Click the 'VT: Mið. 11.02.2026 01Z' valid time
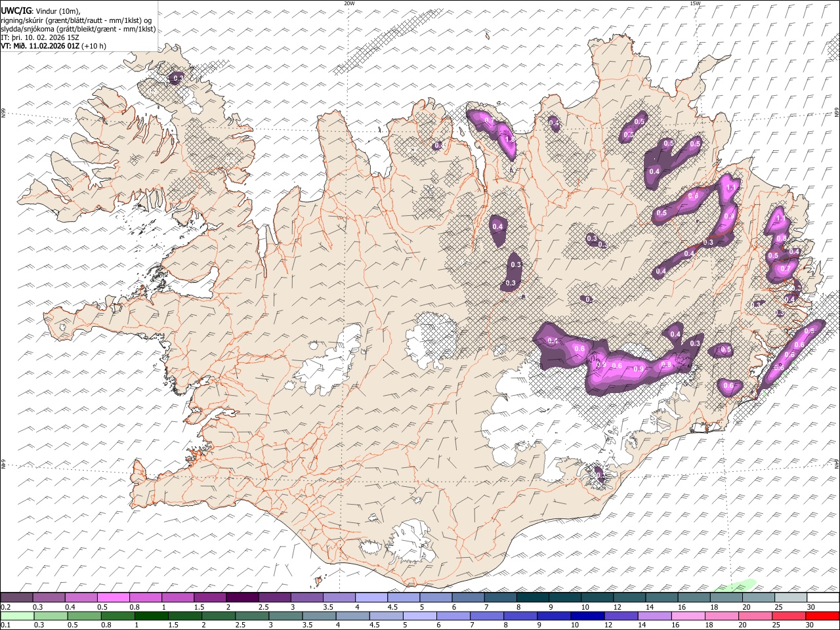 coord(40,46)
